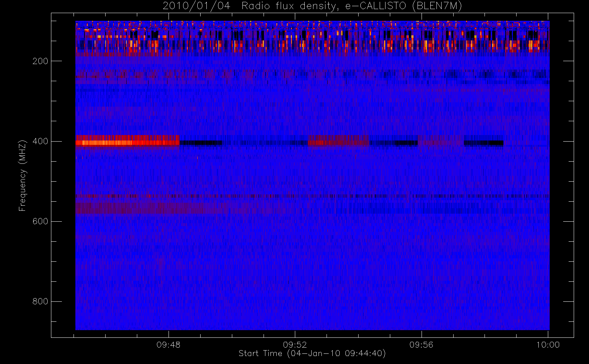The image size is (589, 364).
Task: Click the 09:52 time tick label
Action: 295,345
